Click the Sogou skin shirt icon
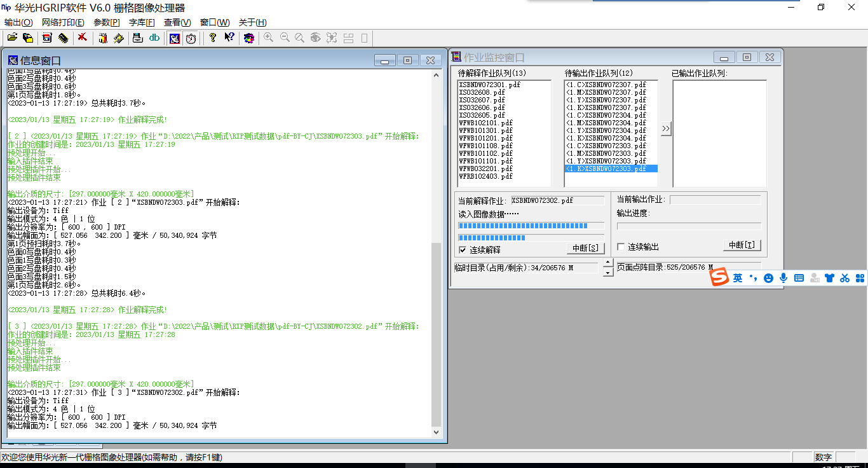Viewport: 868px width, 468px height. (x=829, y=278)
